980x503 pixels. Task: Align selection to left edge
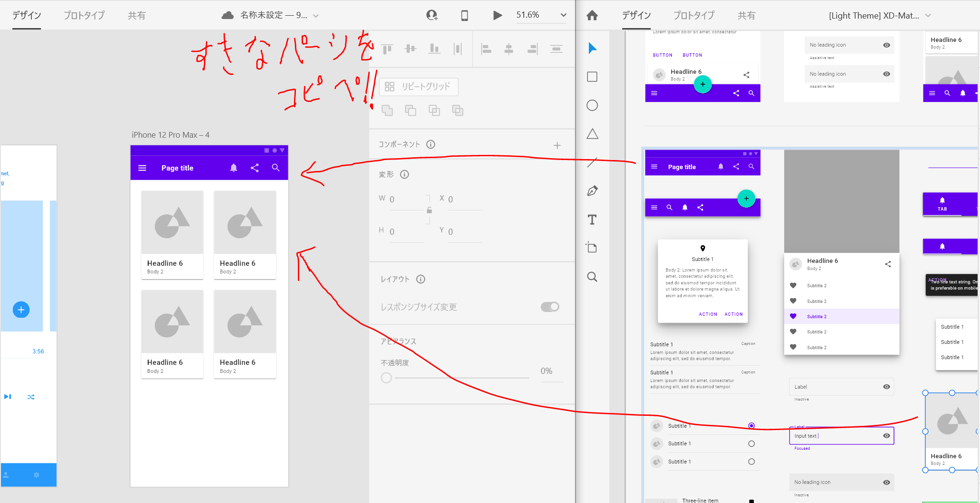click(x=486, y=49)
